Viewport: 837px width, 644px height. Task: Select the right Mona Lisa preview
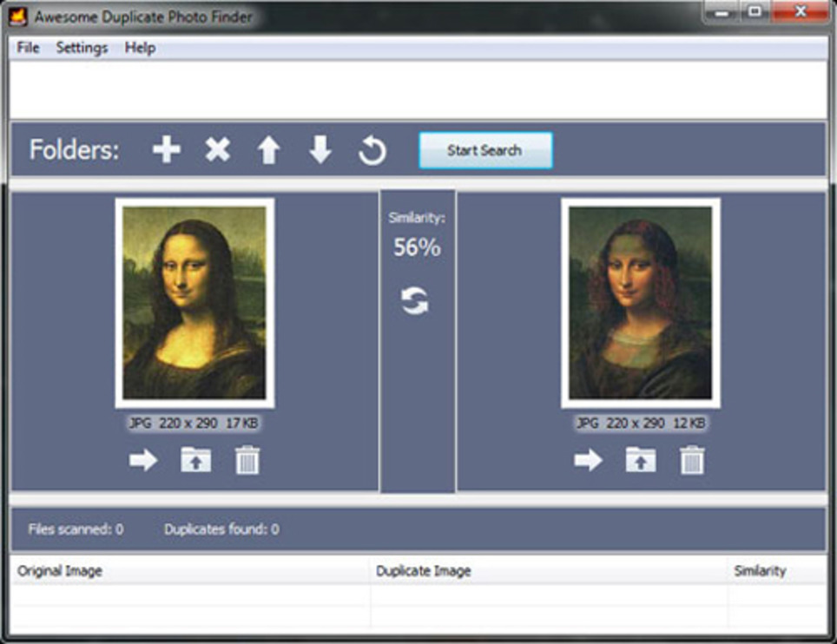tap(643, 304)
